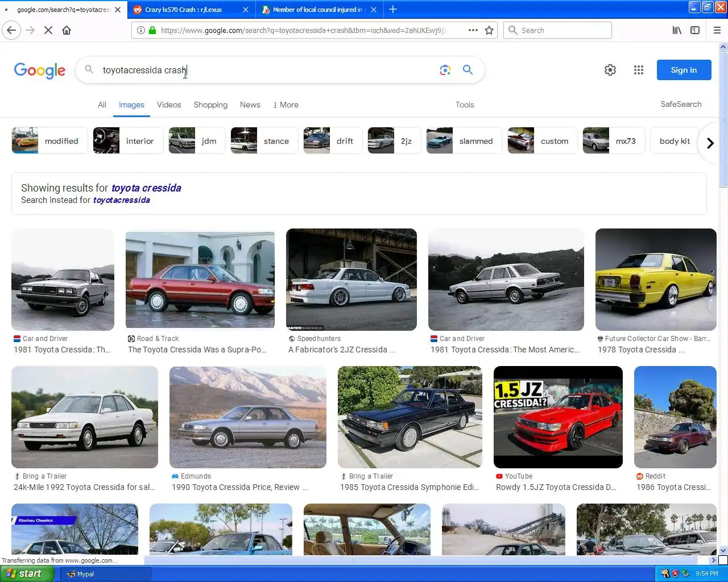Image resolution: width=728 pixels, height=582 pixels.
Task: Click the Sign in button
Action: 684,70
